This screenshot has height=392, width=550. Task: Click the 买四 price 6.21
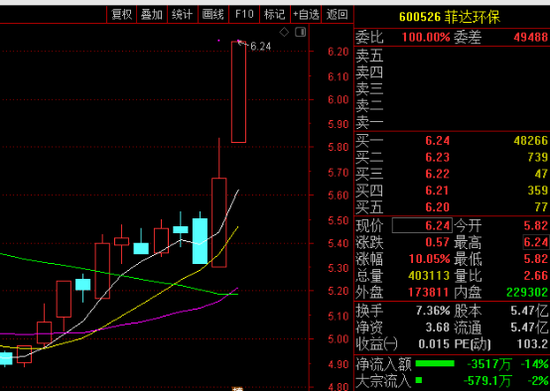coord(437,190)
